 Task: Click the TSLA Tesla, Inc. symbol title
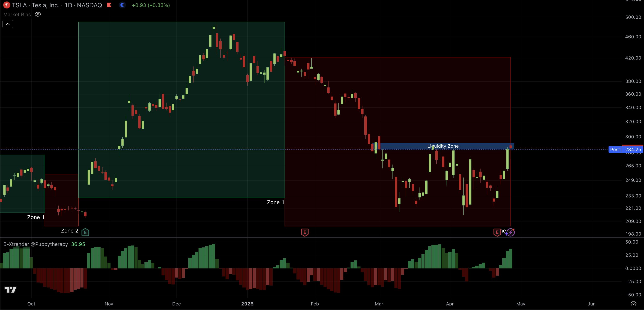point(57,5)
